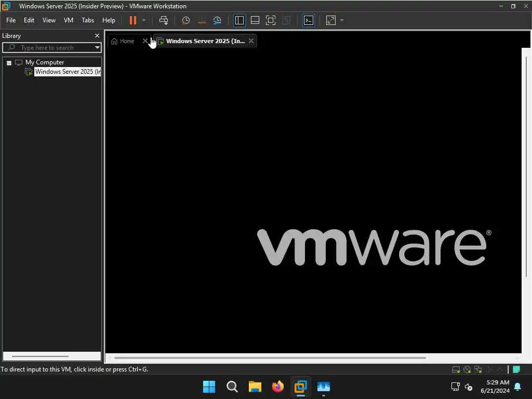Open the notification bell
Image resolution: width=532 pixels, height=399 pixels.
pos(518,387)
